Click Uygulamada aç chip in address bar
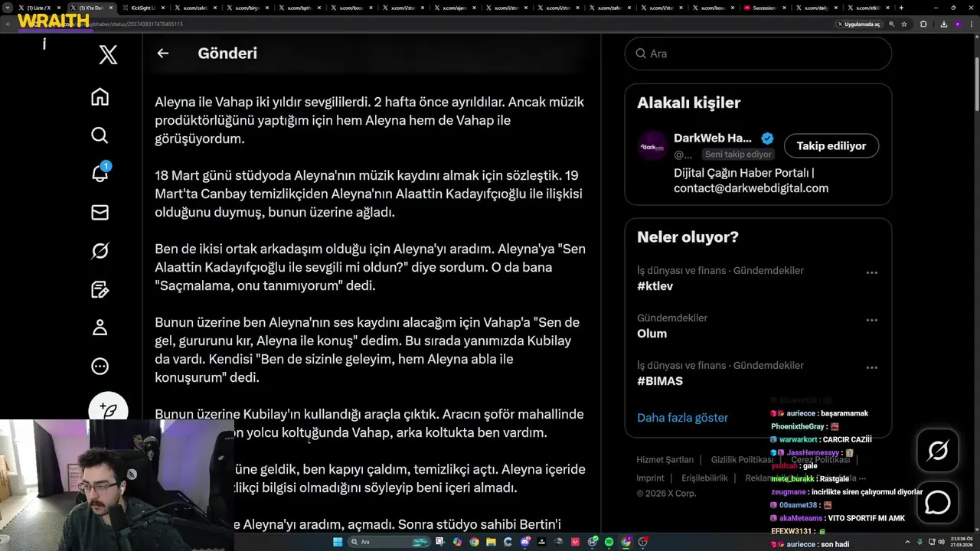 pos(859,24)
